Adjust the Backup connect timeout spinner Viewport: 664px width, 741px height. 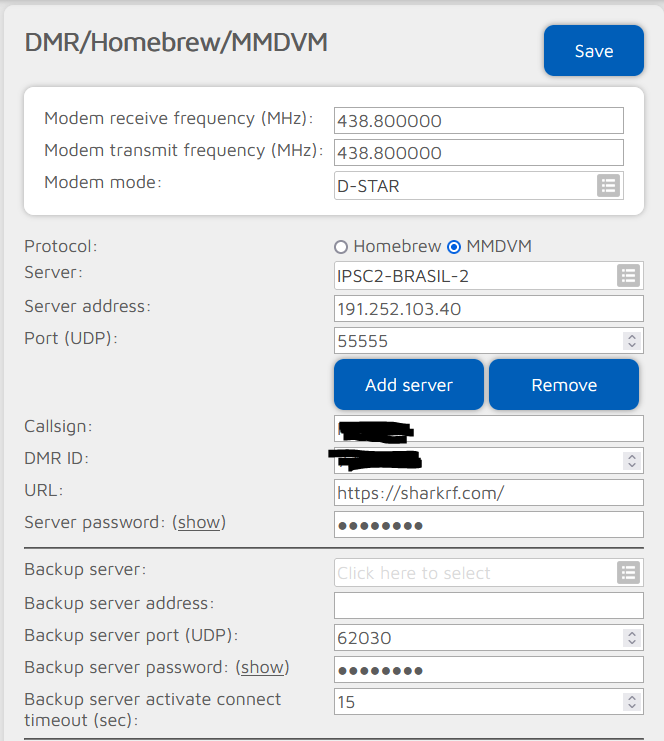tap(632, 702)
